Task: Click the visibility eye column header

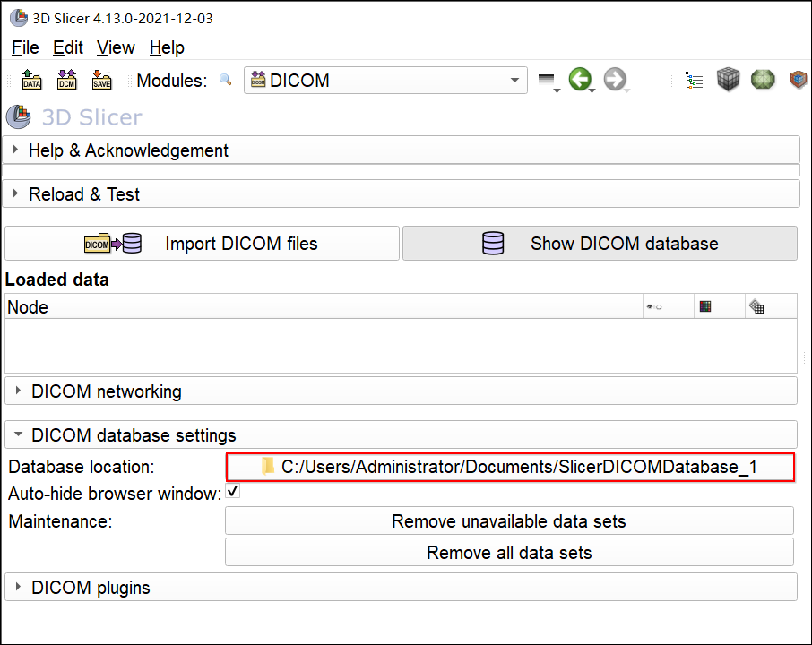Action: click(653, 307)
